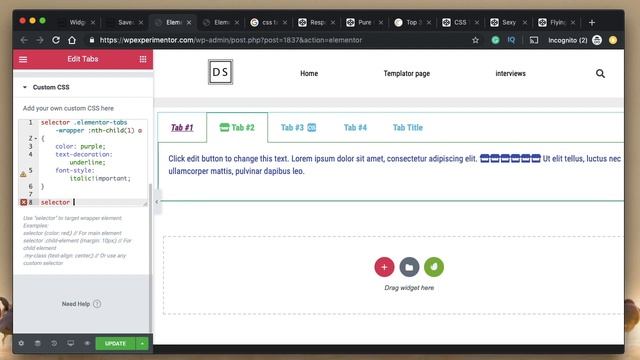Click the code editor resize handle
The image size is (640, 360).
coord(145,204)
